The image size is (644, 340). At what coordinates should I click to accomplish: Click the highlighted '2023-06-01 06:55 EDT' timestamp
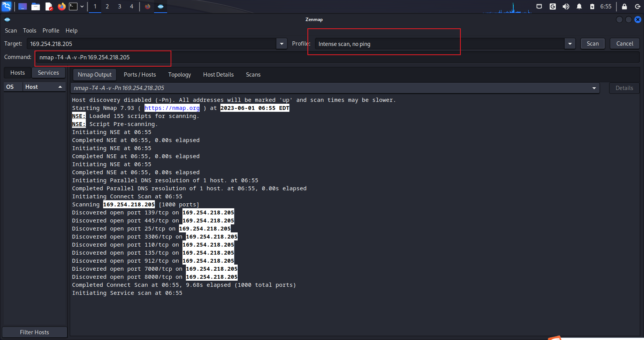pos(255,108)
